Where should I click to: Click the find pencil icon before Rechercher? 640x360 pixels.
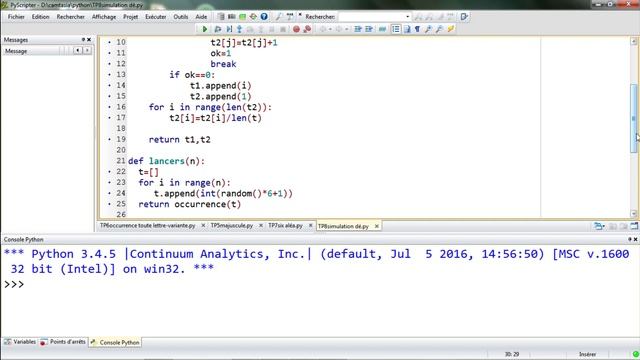279,17
